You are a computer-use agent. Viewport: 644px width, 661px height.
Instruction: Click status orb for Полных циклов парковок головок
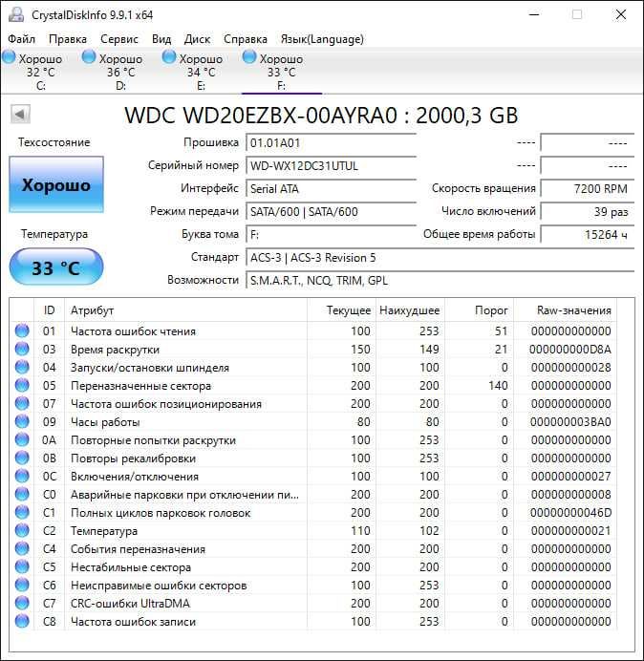[x=22, y=512]
